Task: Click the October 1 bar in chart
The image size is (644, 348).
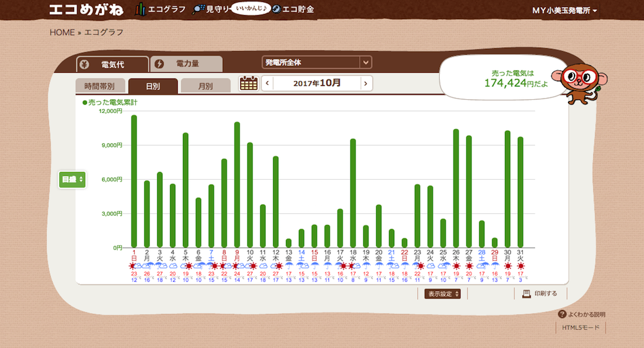Action: click(134, 181)
